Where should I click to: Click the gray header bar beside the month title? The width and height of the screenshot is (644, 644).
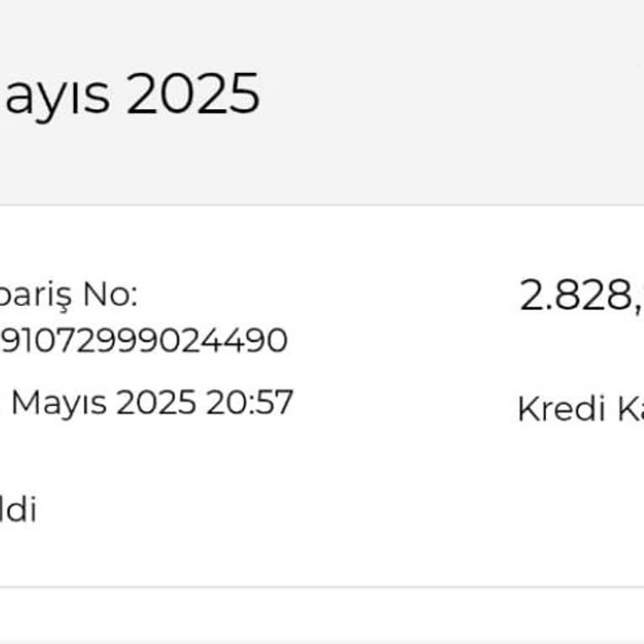point(453,94)
